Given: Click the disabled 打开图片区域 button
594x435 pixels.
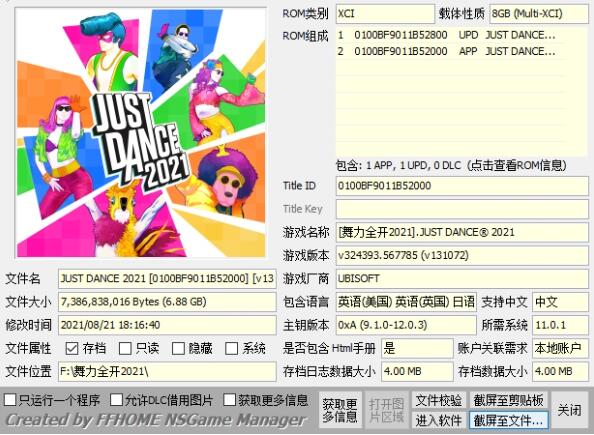Looking at the screenshot, I should tap(386, 410).
